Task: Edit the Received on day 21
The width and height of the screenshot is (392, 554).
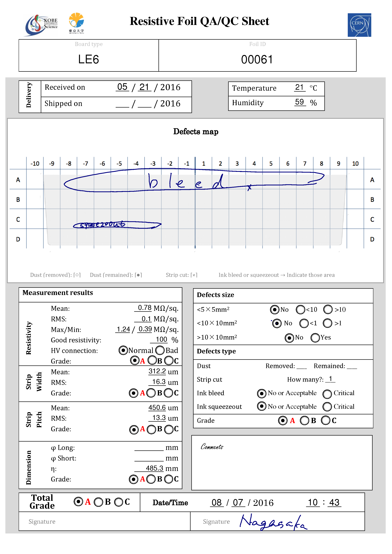Action: [144, 87]
